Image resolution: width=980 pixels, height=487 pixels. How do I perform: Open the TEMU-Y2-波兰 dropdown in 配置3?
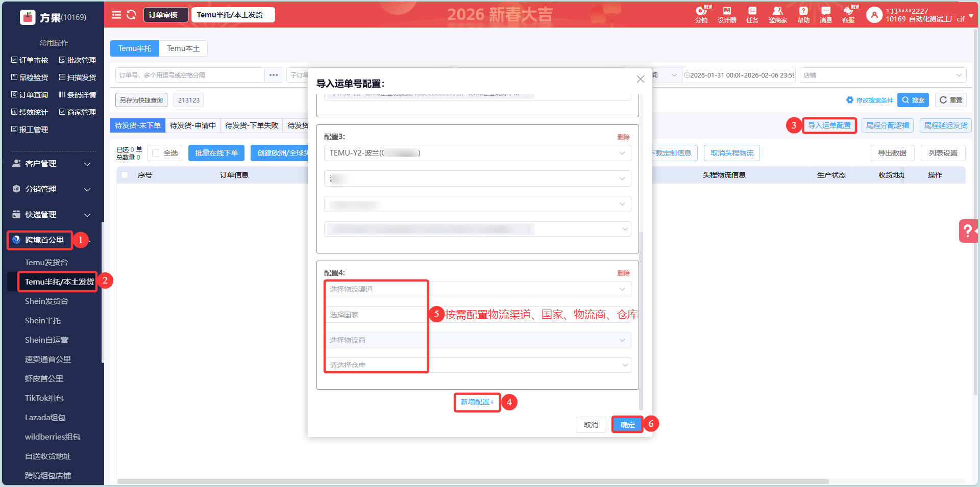[x=477, y=153]
